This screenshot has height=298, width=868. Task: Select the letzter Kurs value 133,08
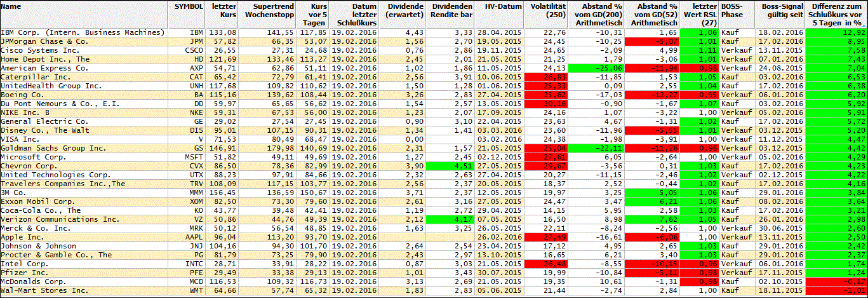click(x=222, y=32)
